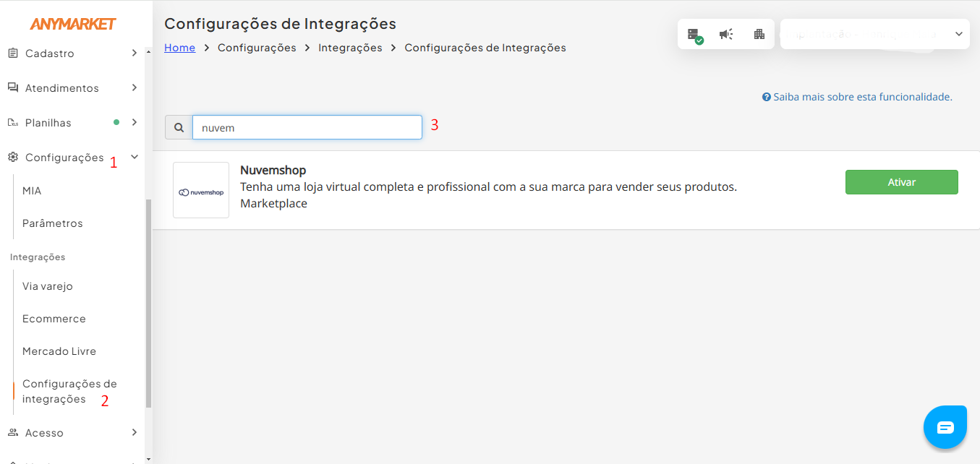This screenshot has height=464, width=980.
Task: Open the MIA menu item
Action: [x=32, y=191]
